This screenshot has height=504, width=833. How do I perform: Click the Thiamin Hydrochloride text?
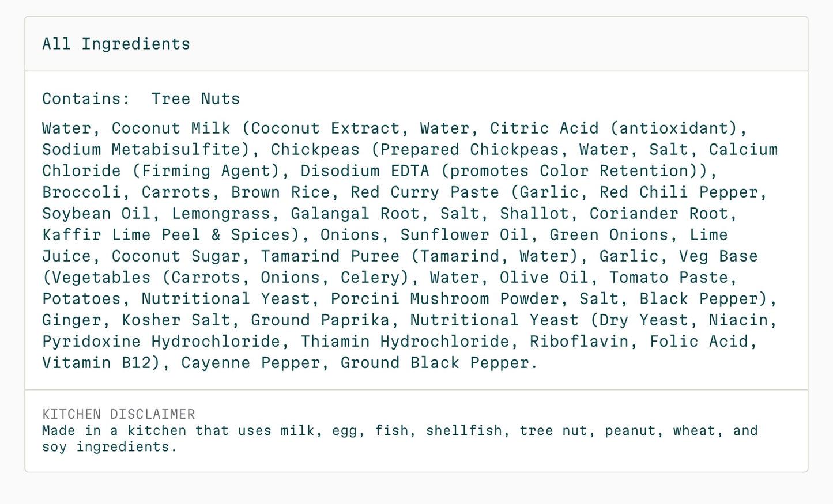[x=405, y=341]
